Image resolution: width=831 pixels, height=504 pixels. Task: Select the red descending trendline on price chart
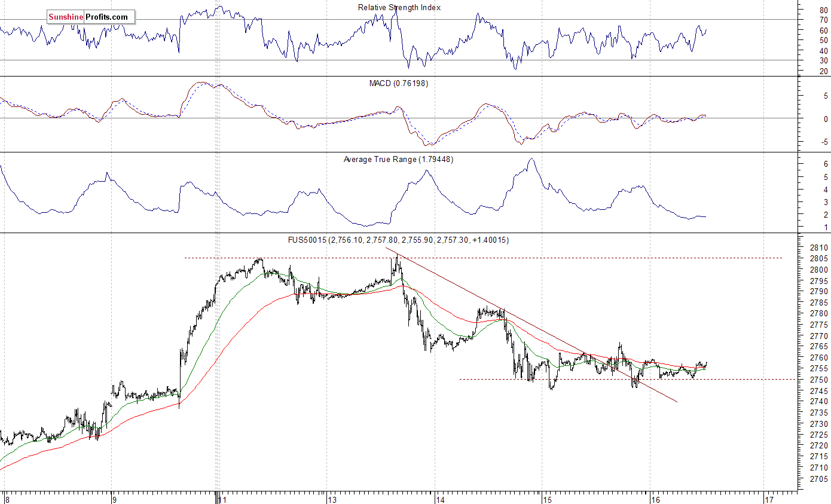pyautogui.click(x=532, y=325)
